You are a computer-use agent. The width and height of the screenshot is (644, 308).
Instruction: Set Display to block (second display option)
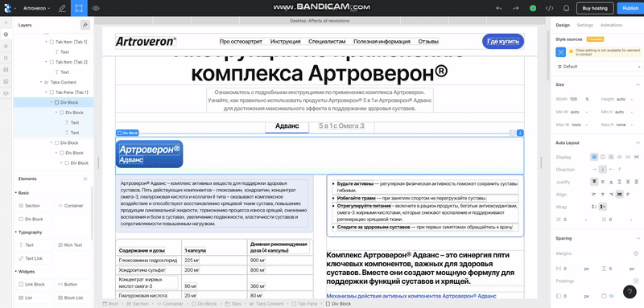click(x=602, y=157)
